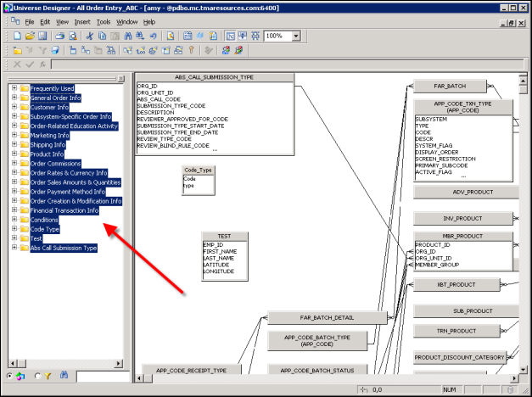Open the zoom percentage dropdown
The width and height of the screenshot is (532, 397).
point(294,36)
